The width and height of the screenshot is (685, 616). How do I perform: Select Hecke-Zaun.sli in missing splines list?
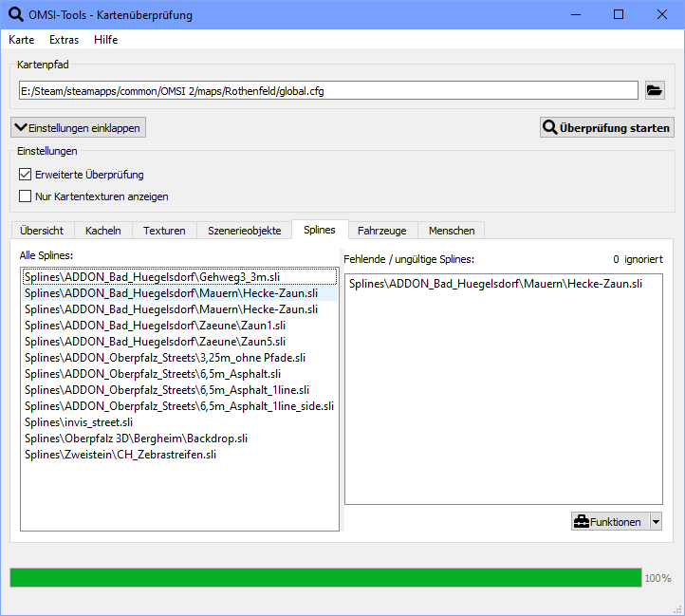click(x=495, y=283)
